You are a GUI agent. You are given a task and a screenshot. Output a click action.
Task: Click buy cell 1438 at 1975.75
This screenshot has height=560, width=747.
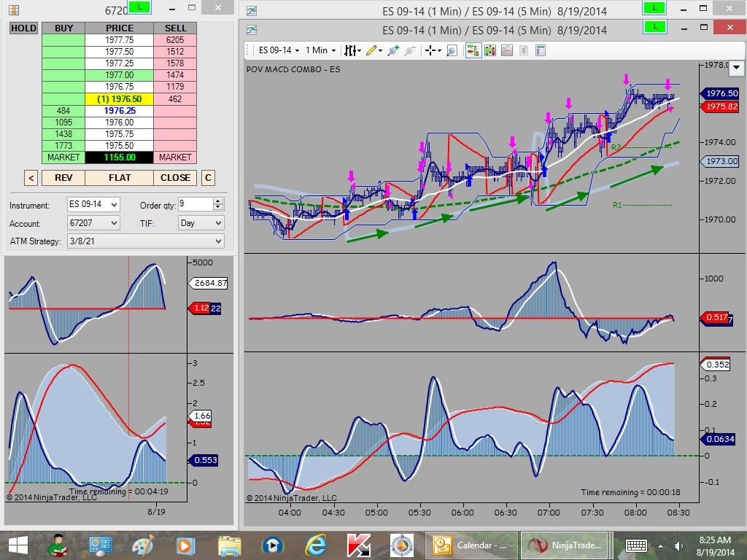[x=63, y=134]
